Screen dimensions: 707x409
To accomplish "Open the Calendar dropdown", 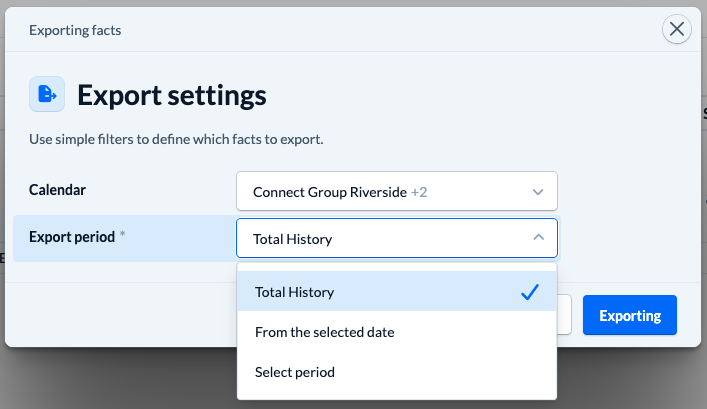I will (x=397, y=191).
